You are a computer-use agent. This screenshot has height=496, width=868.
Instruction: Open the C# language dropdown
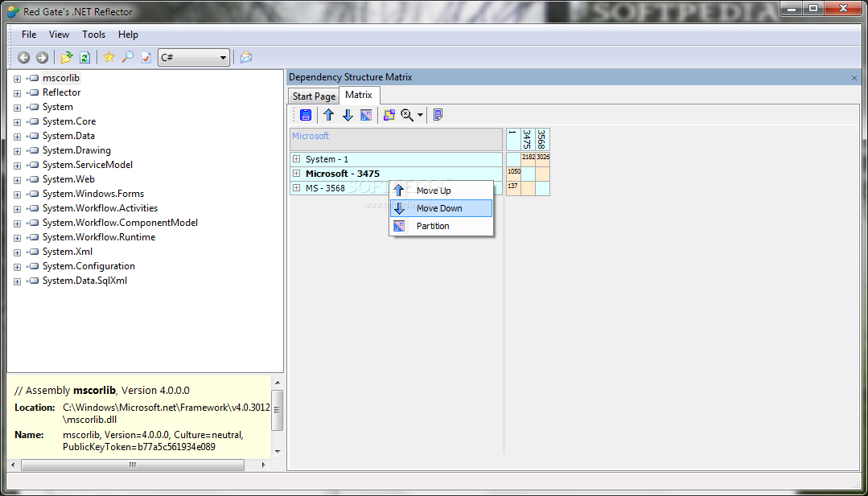194,58
